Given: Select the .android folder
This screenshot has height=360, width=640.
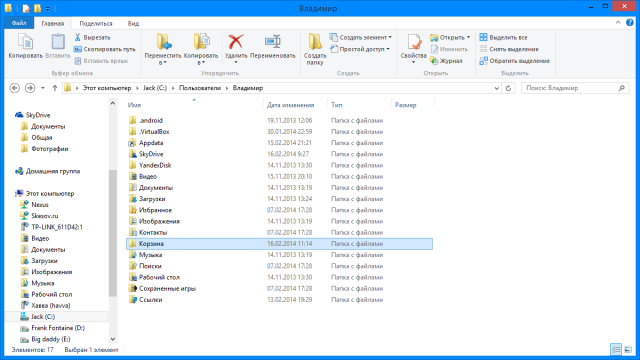Looking at the screenshot, I should pos(151,120).
